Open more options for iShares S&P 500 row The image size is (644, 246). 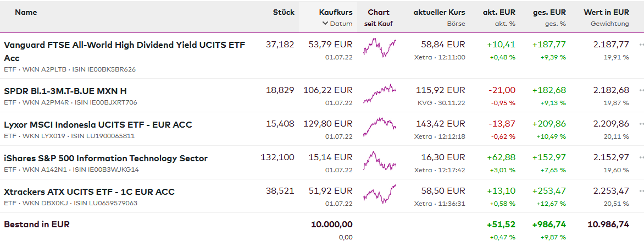pos(641,158)
